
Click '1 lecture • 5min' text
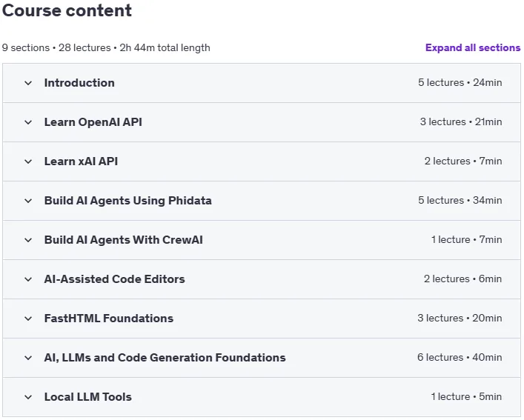pyautogui.click(x=466, y=396)
